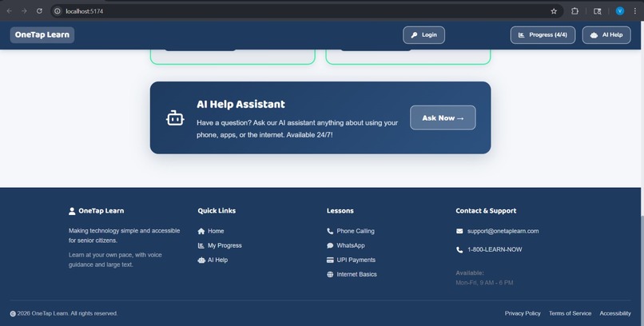The image size is (644, 326).
Task: Open the UPI Payments lesson link
Action: (351, 260)
